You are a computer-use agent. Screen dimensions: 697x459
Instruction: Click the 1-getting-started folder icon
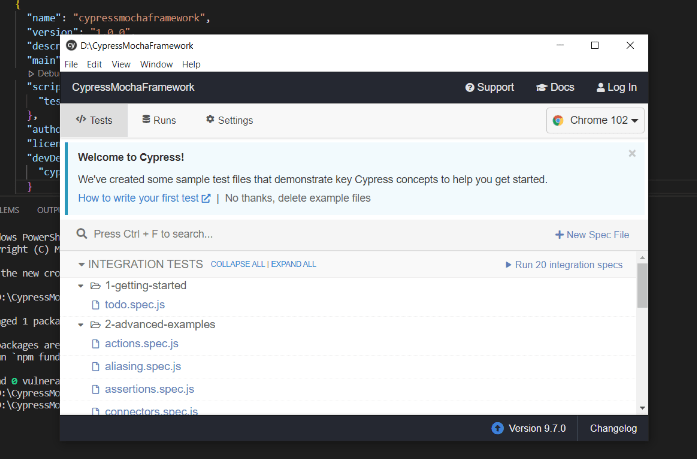coord(95,286)
